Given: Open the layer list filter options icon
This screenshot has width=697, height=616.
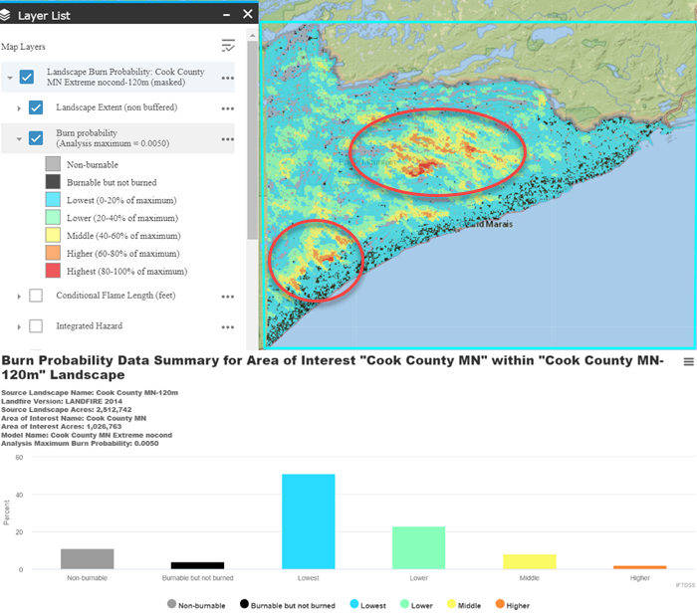Looking at the screenshot, I should 228,46.
